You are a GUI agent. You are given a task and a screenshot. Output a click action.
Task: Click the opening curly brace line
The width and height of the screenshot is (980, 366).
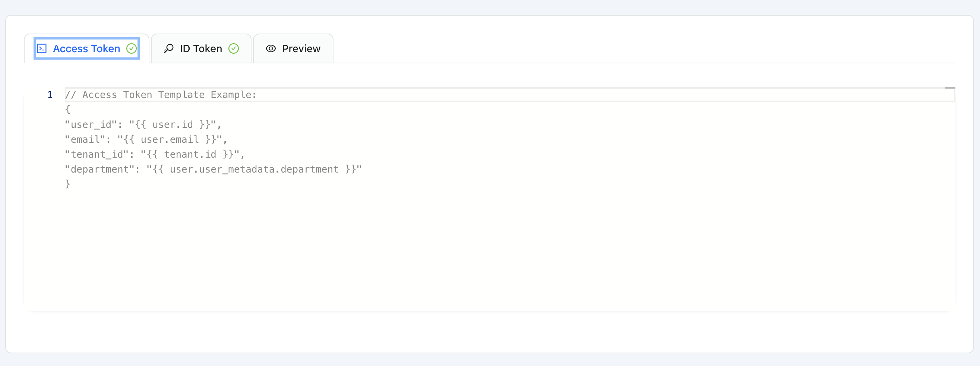pos(68,110)
